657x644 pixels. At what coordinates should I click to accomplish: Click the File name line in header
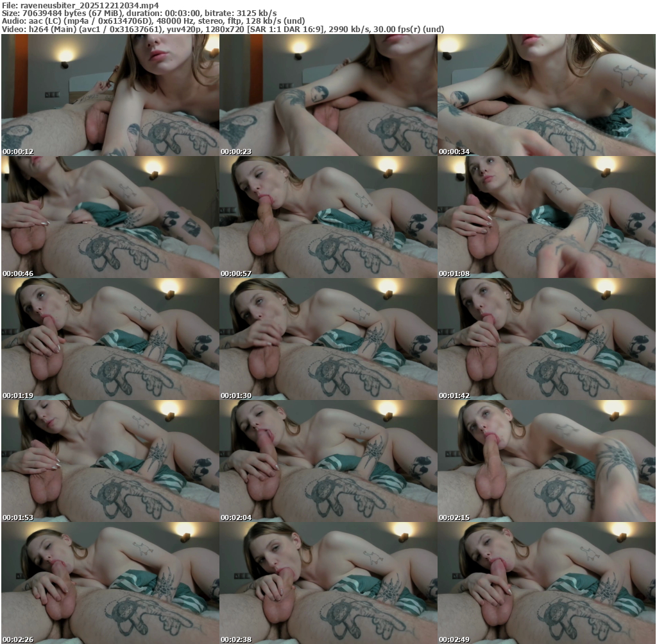coord(80,4)
